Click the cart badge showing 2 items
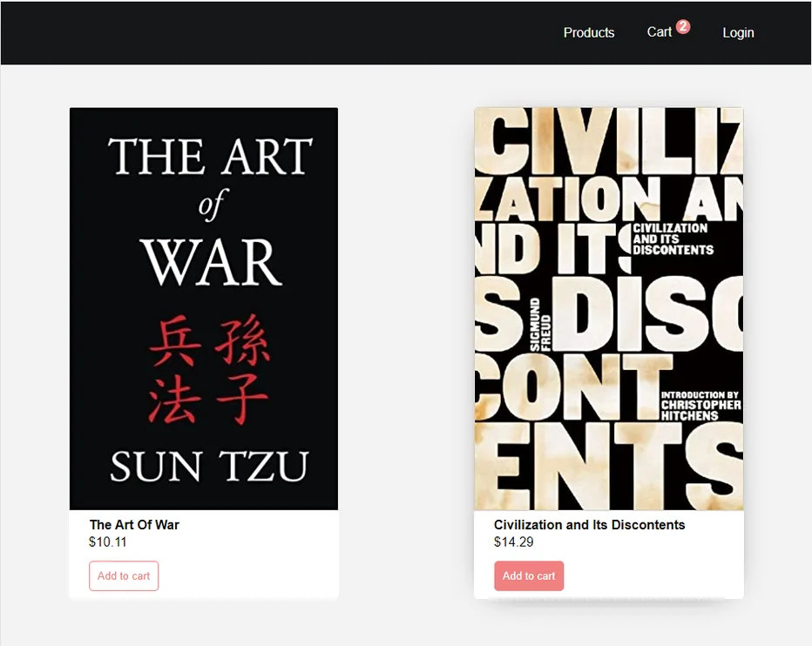Viewport: 812px width, 646px height. pyautogui.click(x=683, y=26)
